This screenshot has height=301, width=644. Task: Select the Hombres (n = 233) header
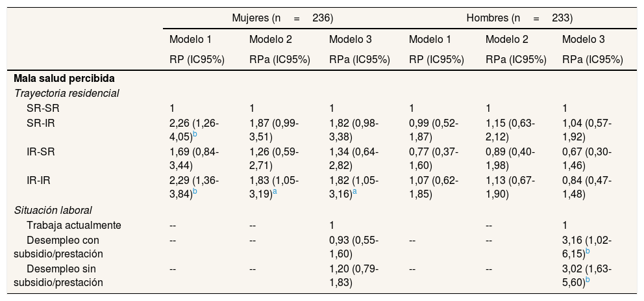(x=519, y=18)
